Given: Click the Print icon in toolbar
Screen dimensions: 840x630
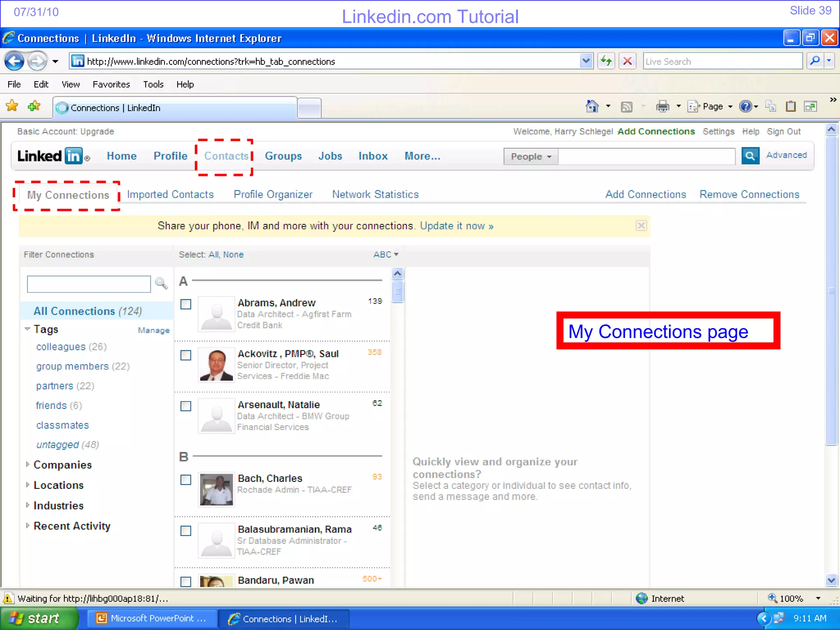Looking at the screenshot, I should [662, 107].
